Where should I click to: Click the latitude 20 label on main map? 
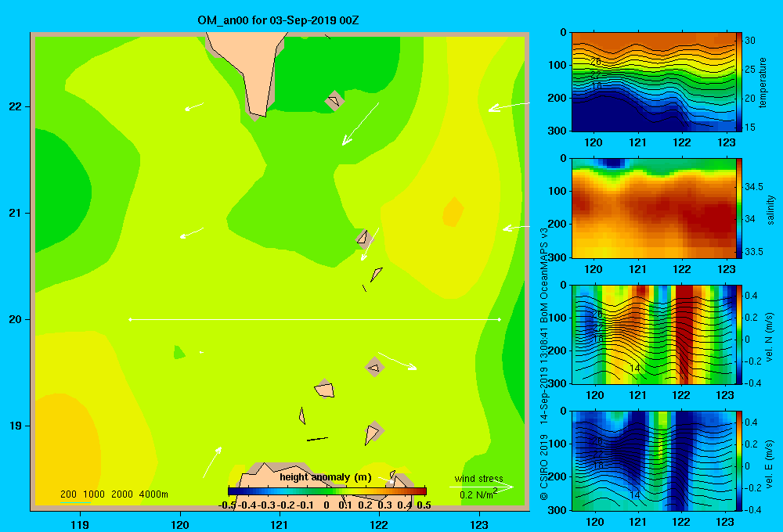(x=16, y=319)
